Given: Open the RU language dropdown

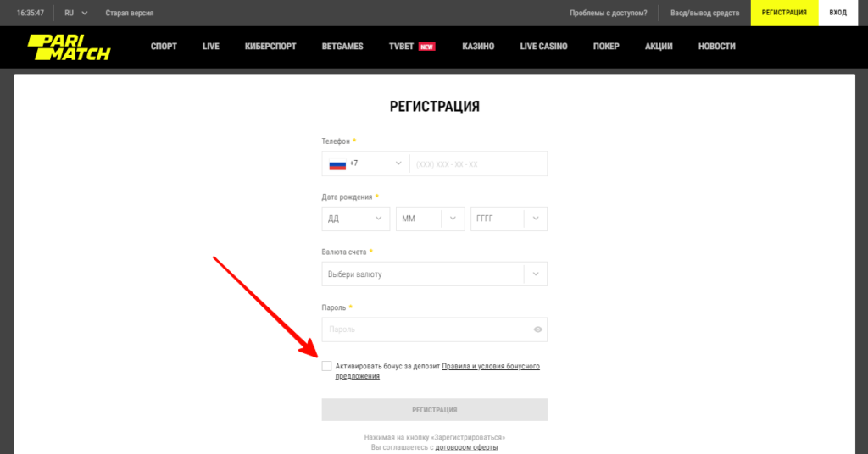Looking at the screenshot, I should [76, 14].
